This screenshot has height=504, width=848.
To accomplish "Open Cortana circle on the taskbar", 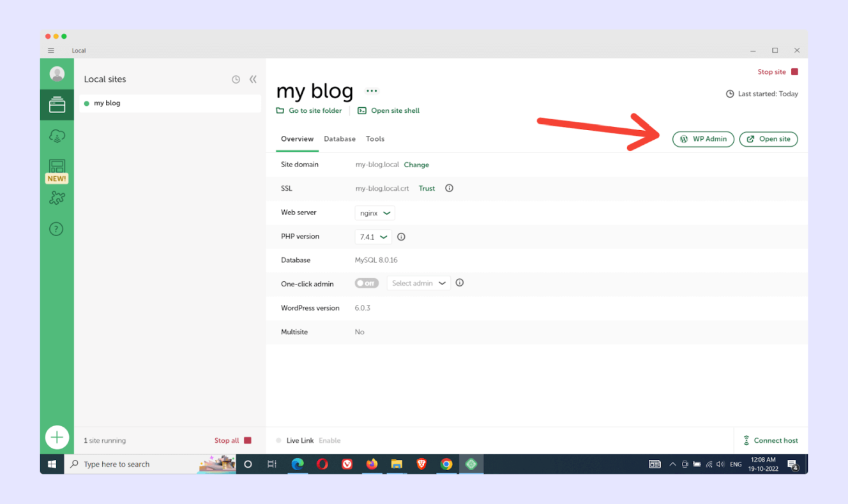I will (x=248, y=464).
